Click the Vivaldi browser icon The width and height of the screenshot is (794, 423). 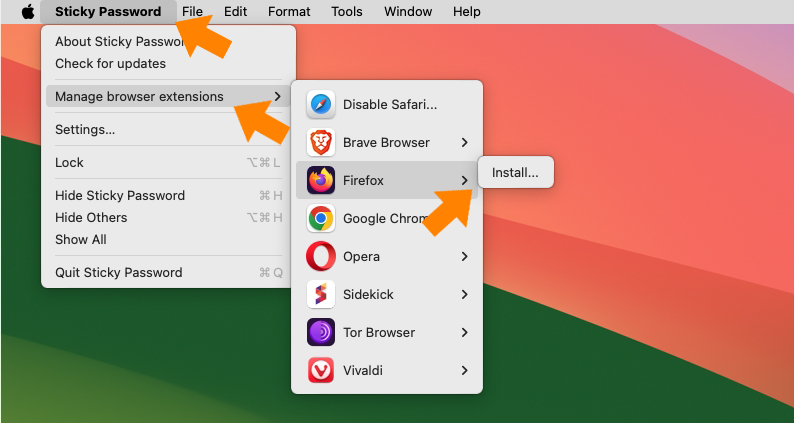[321, 370]
